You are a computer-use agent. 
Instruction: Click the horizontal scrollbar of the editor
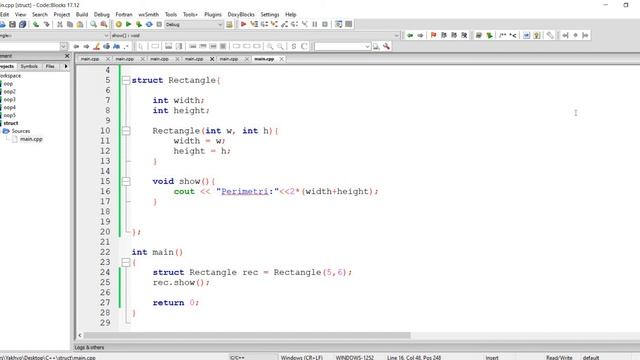coord(247,336)
